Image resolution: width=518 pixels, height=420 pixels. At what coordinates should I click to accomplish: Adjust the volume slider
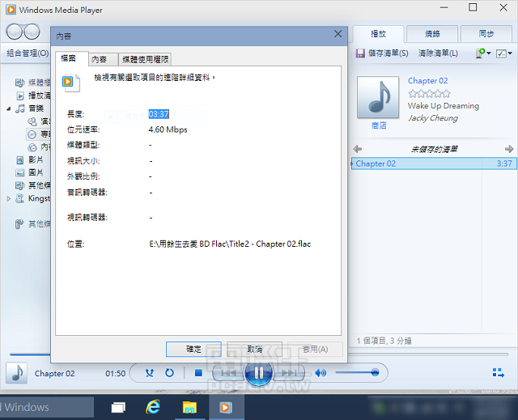pyautogui.click(x=357, y=373)
